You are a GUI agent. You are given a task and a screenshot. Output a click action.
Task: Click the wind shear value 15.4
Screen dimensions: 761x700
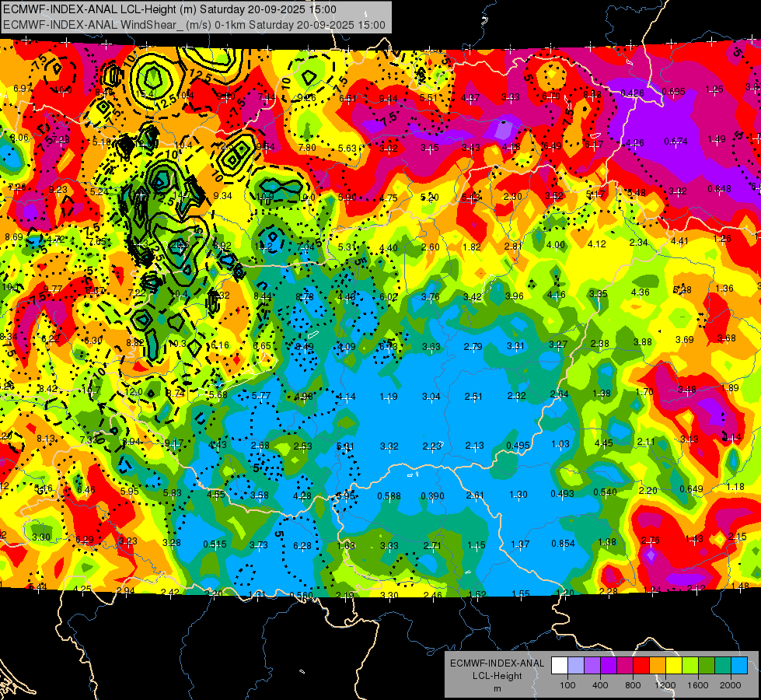[145, 94]
